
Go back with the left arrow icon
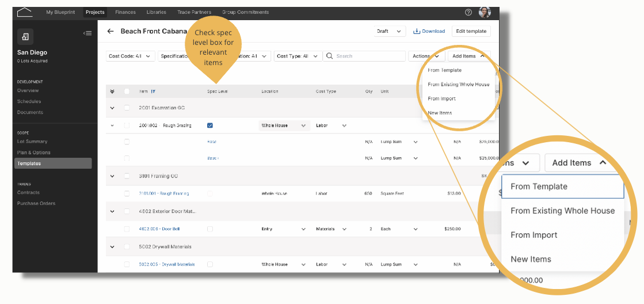(110, 31)
